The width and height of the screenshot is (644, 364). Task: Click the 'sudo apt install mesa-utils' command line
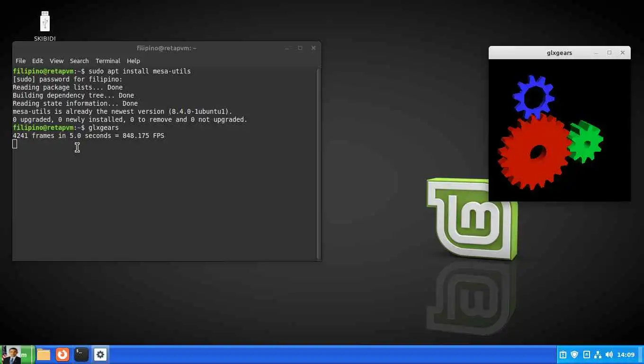pyautogui.click(x=102, y=71)
